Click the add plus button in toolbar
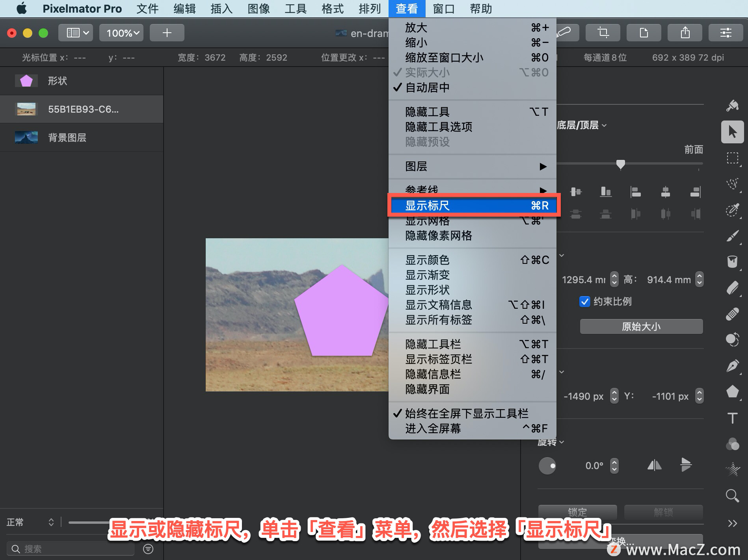Screen dimensions: 748x560 [x=167, y=33]
